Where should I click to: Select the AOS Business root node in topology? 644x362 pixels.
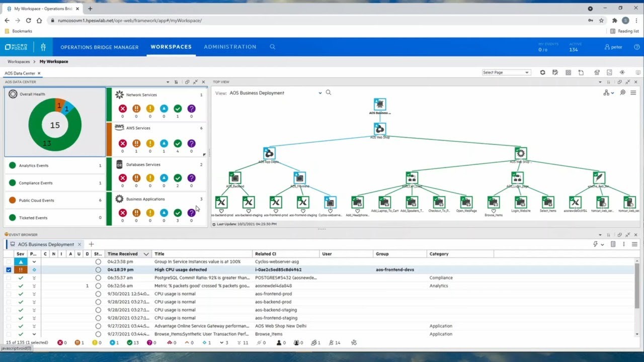[x=380, y=105]
